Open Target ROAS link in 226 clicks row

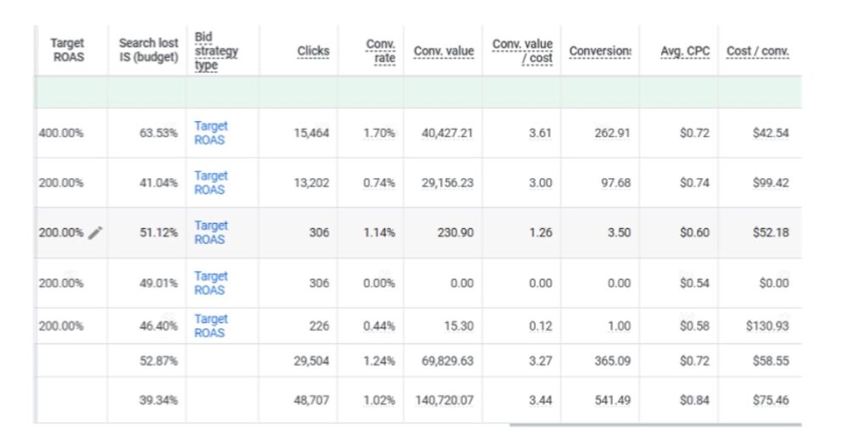pos(210,326)
